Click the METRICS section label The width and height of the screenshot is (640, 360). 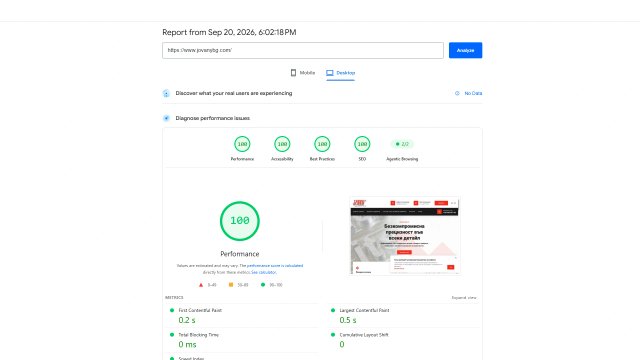tap(174, 298)
